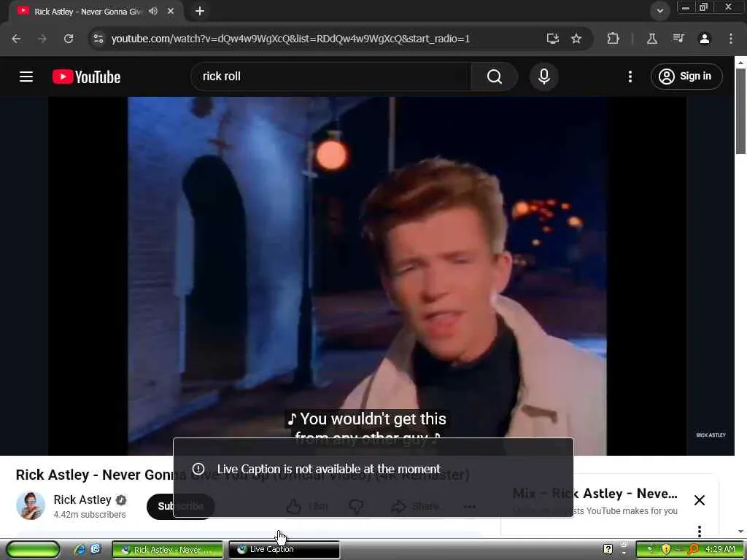This screenshot has width=747, height=560.
Task: Open the Extensions puzzle icon
Action: point(613,39)
